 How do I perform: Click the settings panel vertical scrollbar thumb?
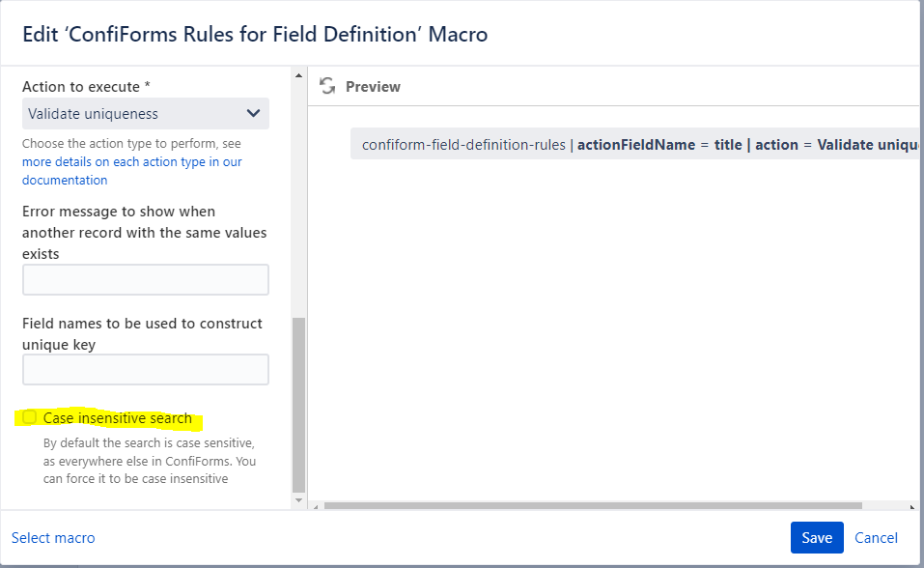pyautogui.click(x=298, y=405)
